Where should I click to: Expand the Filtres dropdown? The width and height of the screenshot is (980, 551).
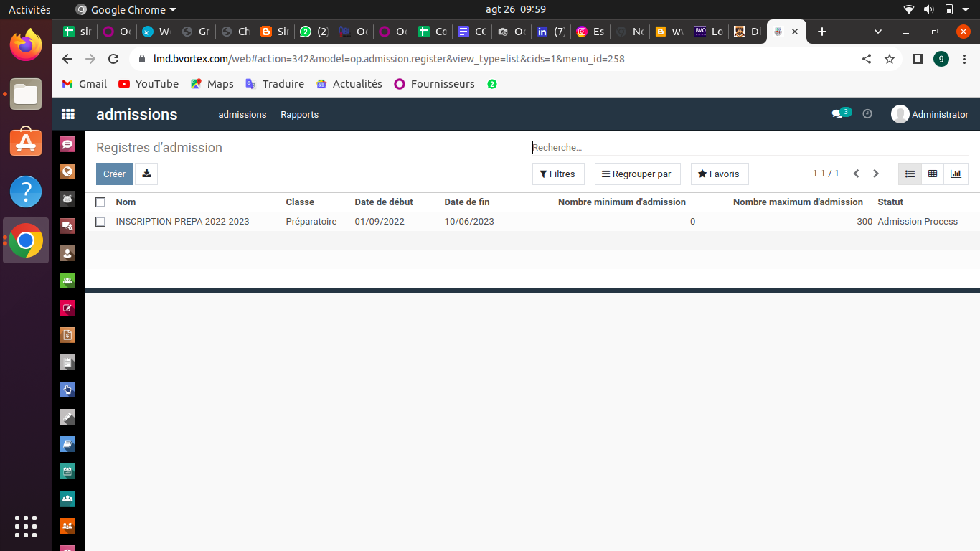click(558, 174)
